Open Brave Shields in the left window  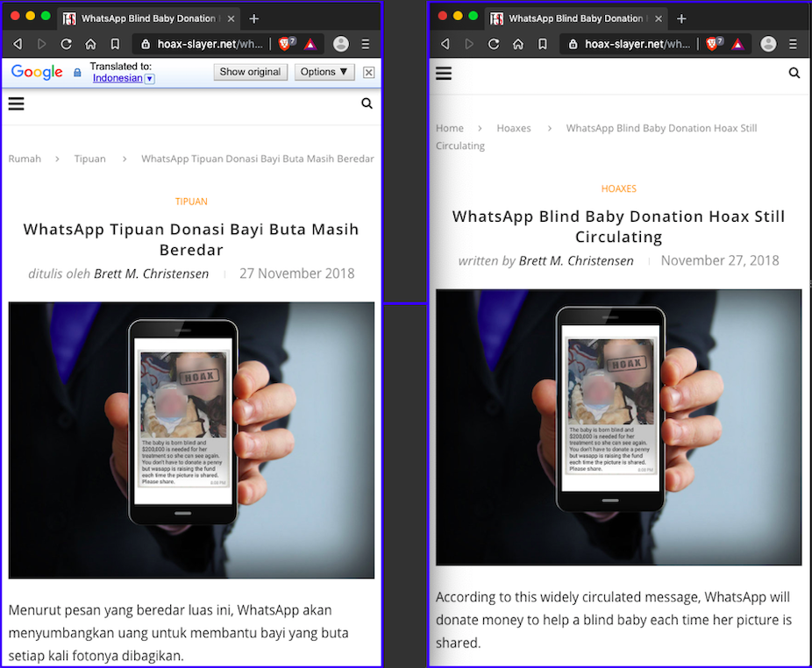tap(287, 44)
